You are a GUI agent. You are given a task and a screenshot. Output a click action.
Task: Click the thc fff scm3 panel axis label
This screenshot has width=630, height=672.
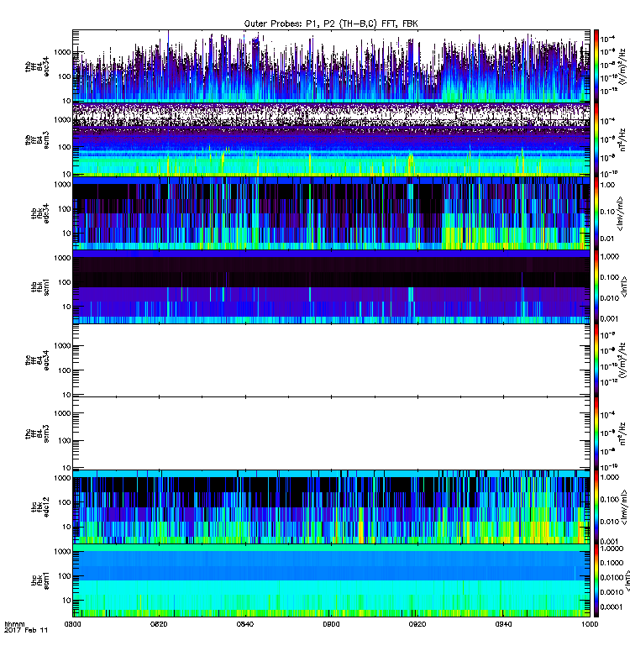coord(37,433)
